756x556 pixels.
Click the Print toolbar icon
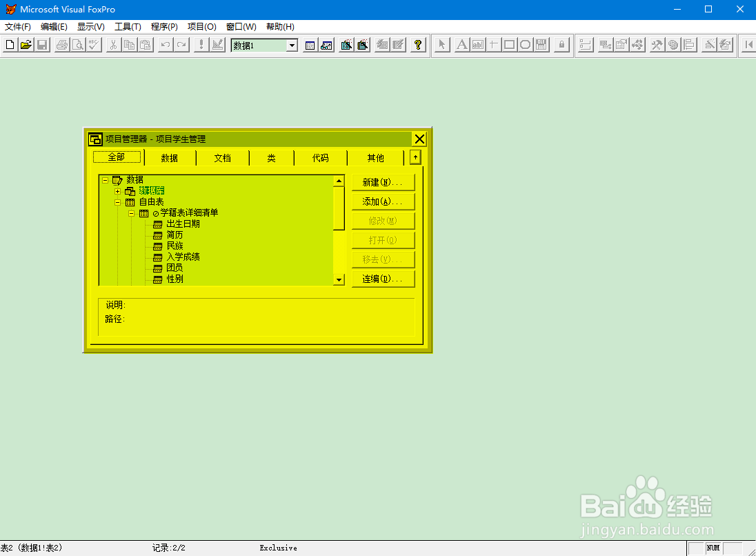coord(61,46)
